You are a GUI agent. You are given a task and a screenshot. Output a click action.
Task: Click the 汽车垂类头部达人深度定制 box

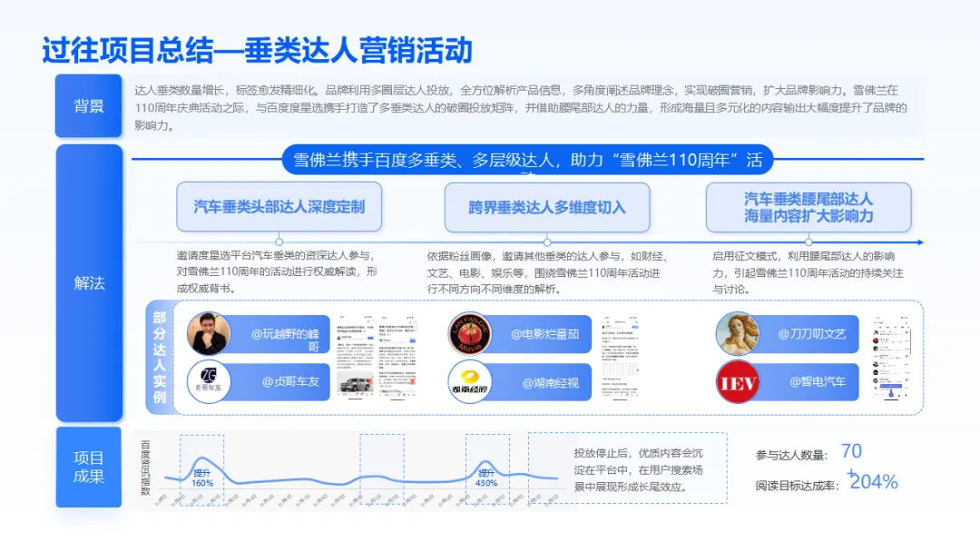click(x=279, y=207)
